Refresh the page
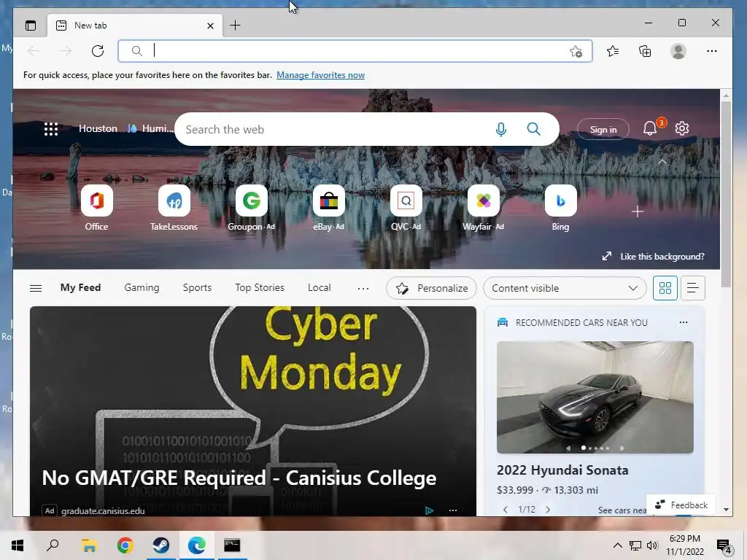 [98, 51]
